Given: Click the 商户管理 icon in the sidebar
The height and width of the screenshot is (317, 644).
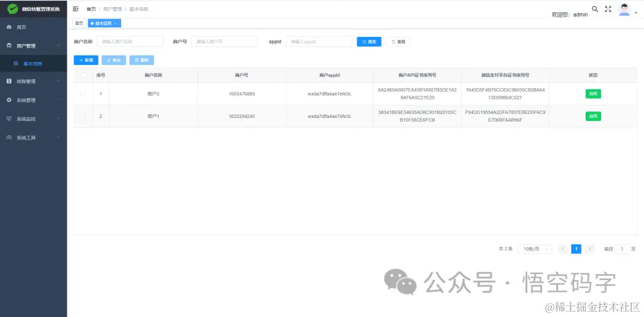Looking at the screenshot, I should [x=9, y=46].
